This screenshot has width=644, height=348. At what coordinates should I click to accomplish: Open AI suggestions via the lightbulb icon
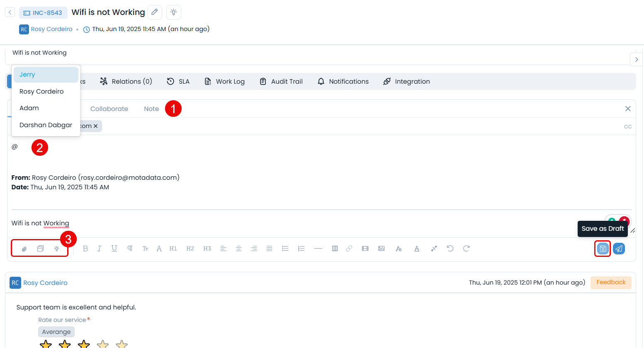click(173, 12)
